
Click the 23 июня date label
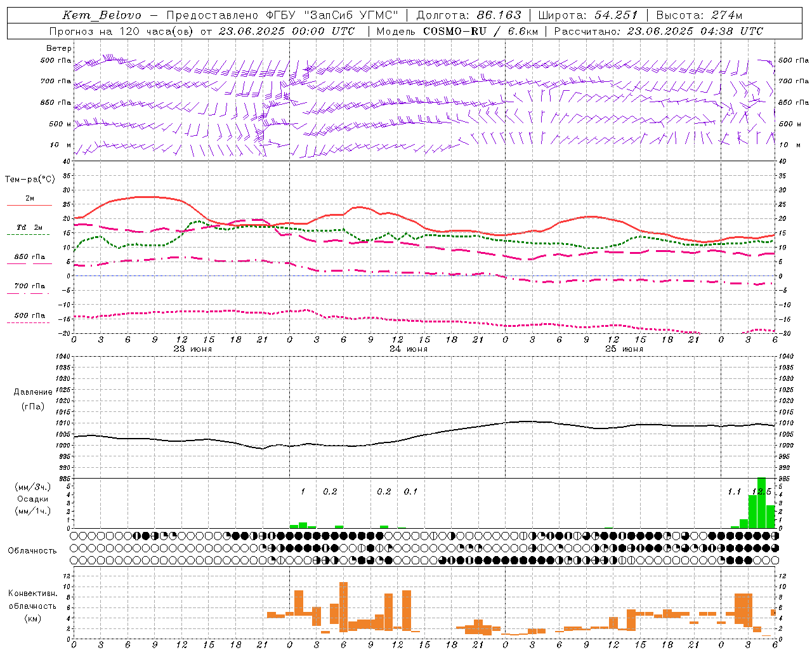click(193, 349)
